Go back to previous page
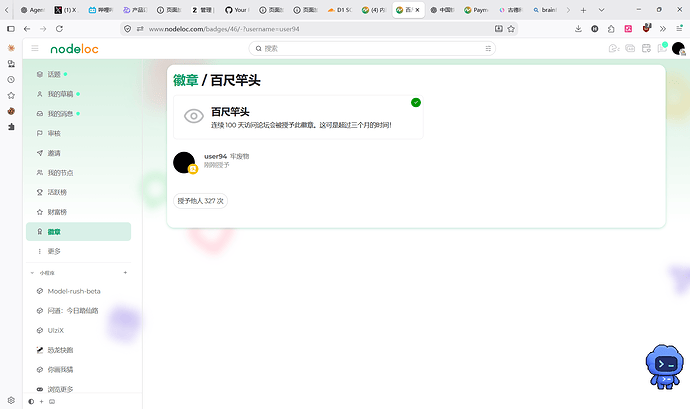 [27, 29]
